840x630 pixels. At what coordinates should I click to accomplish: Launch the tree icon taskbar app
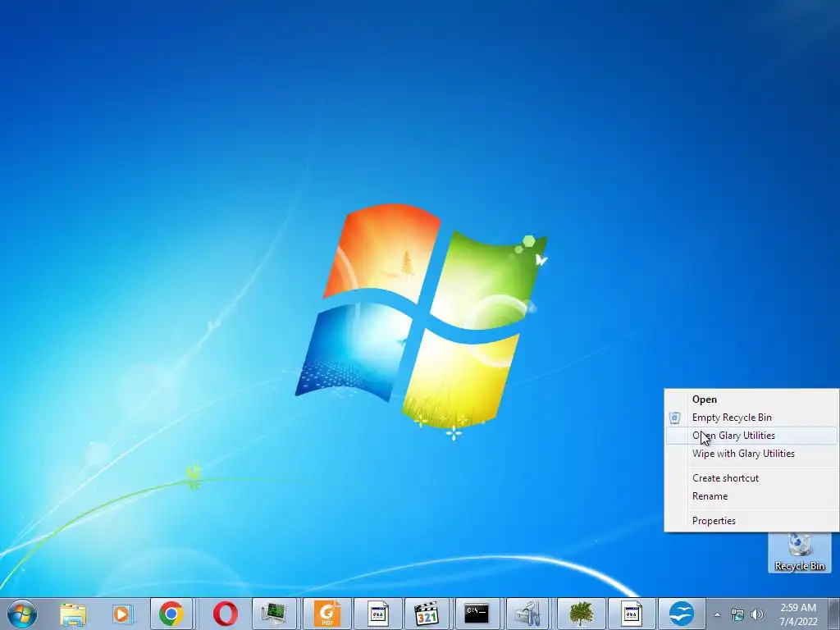582,614
